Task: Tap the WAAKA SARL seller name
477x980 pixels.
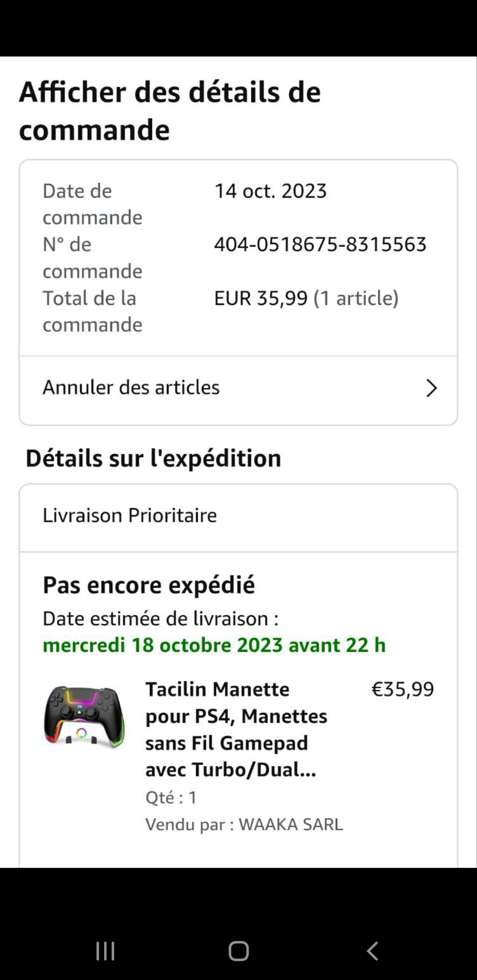Action: (x=291, y=824)
